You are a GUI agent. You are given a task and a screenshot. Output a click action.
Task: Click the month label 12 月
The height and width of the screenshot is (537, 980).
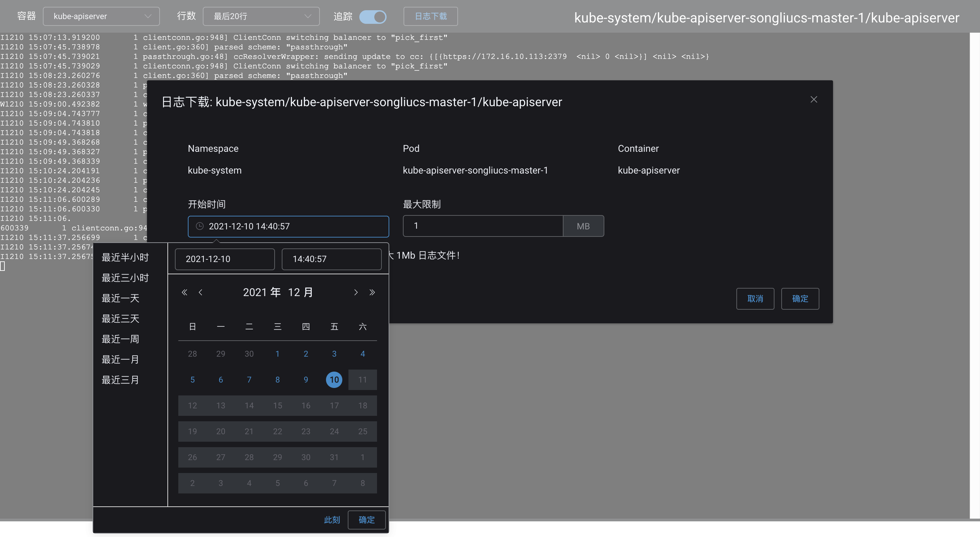(300, 292)
